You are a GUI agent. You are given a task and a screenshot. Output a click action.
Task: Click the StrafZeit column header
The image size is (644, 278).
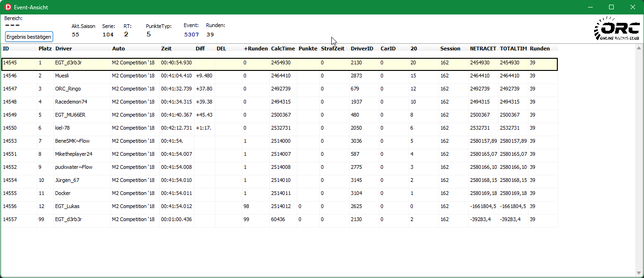click(x=332, y=49)
